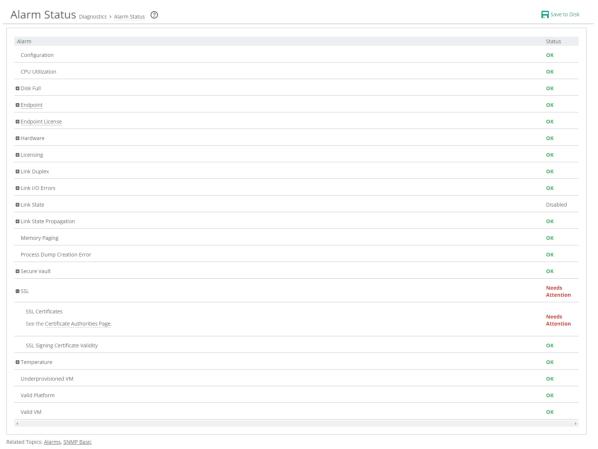The height and width of the screenshot is (449, 598).
Task: Expand the Link Duplex alarm row
Action: (x=18, y=172)
